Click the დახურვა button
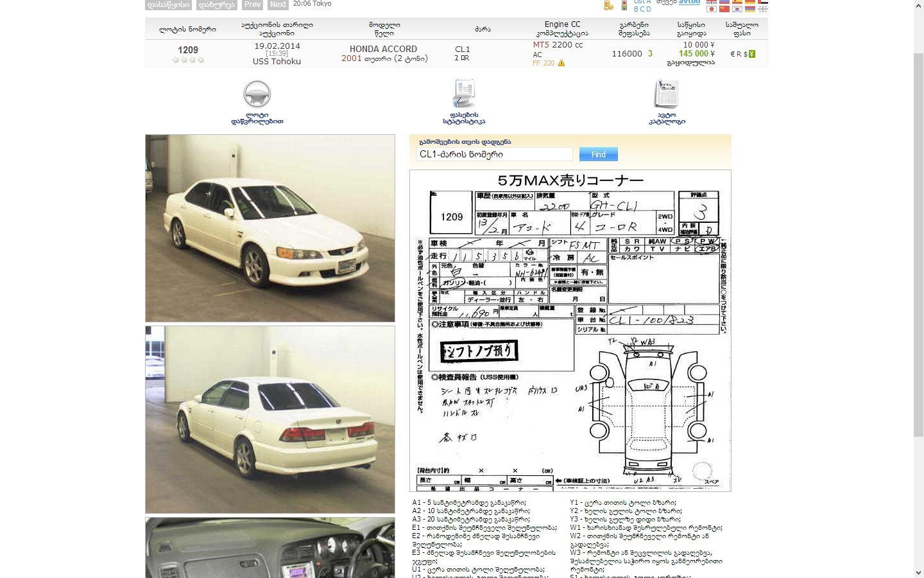924x578 pixels. [217, 4]
